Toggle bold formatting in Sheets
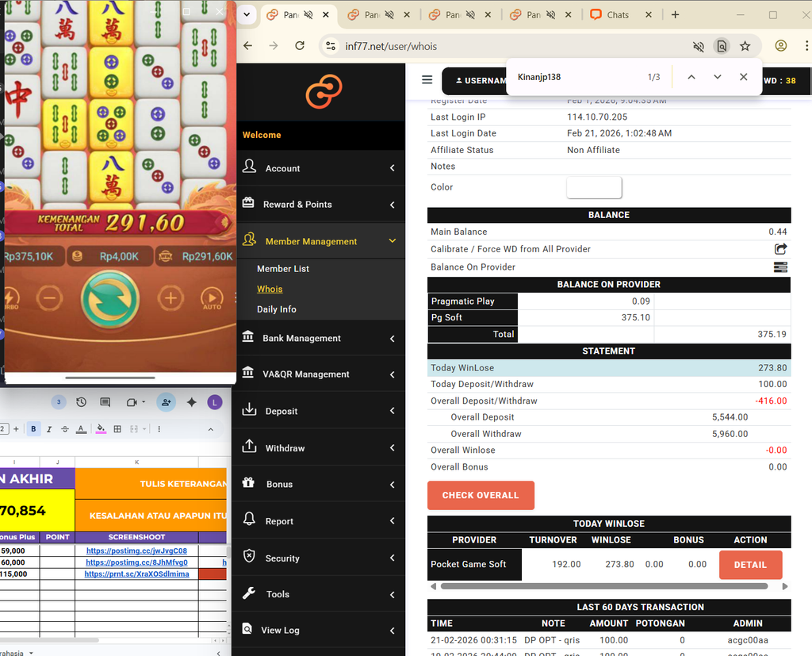This screenshot has height=656, width=812. click(x=33, y=429)
